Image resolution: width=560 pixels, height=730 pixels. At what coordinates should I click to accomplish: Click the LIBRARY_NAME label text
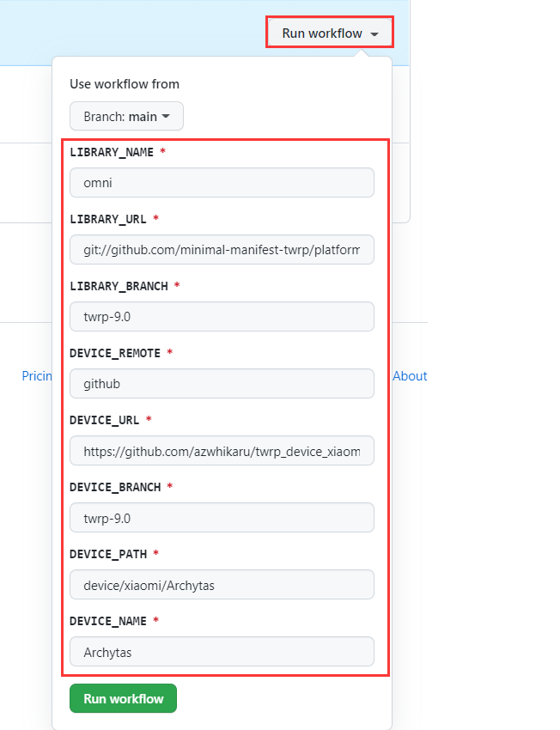coord(112,152)
